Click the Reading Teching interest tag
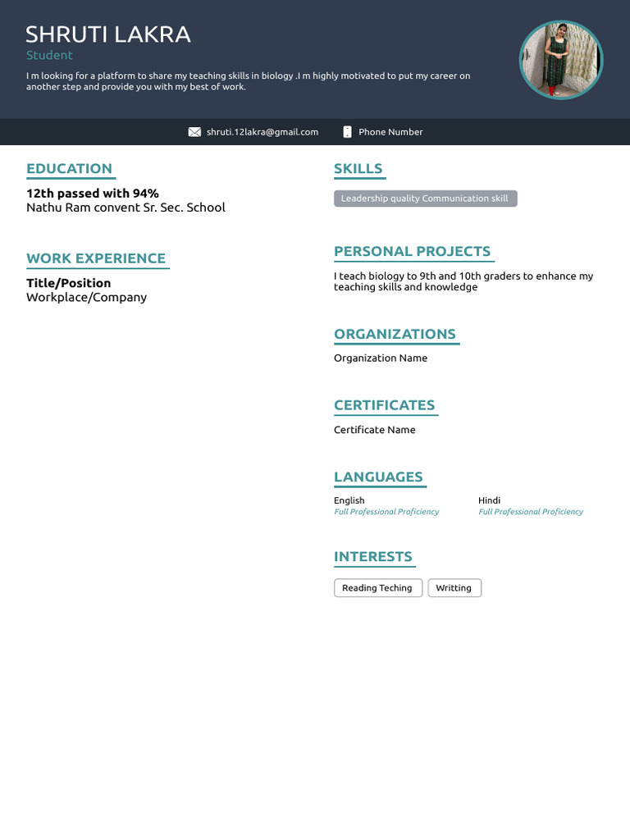The height and width of the screenshot is (840, 630). (x=378, y=587)
